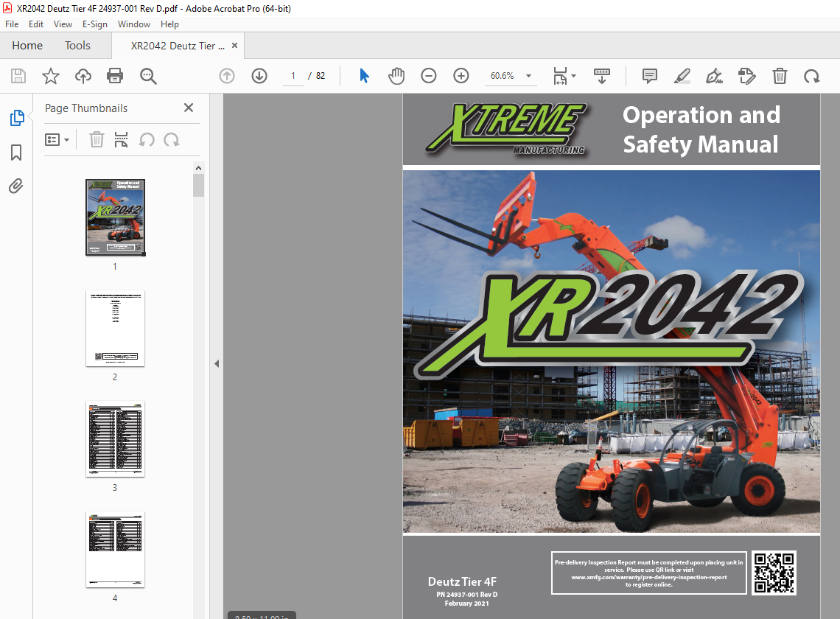Click the Stamp tool icon

746,76
